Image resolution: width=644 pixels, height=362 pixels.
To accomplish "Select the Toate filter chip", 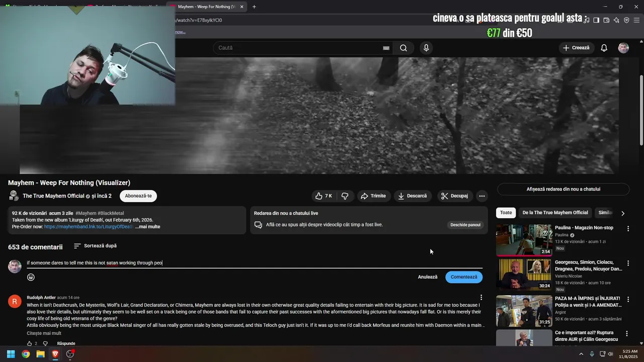I will (506, 213).
